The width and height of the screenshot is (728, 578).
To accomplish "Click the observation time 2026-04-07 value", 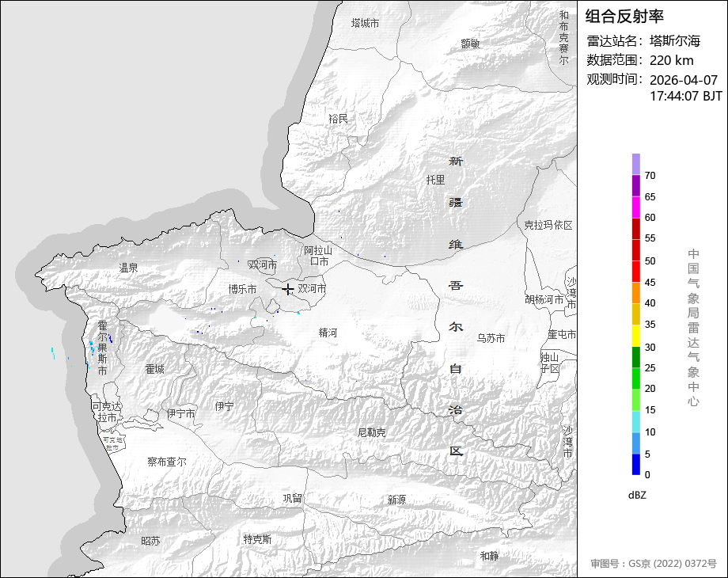I will [683, 80].
